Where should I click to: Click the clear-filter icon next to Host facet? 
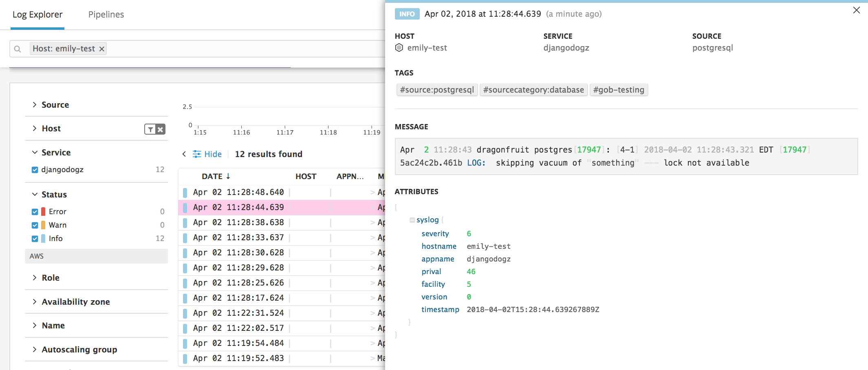coord(161,129)
